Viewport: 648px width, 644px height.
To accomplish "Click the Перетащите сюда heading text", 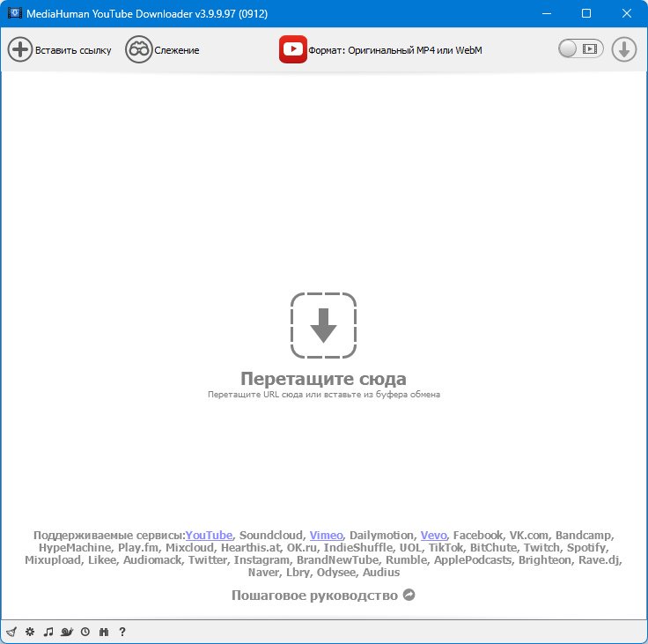I will 324,379.
